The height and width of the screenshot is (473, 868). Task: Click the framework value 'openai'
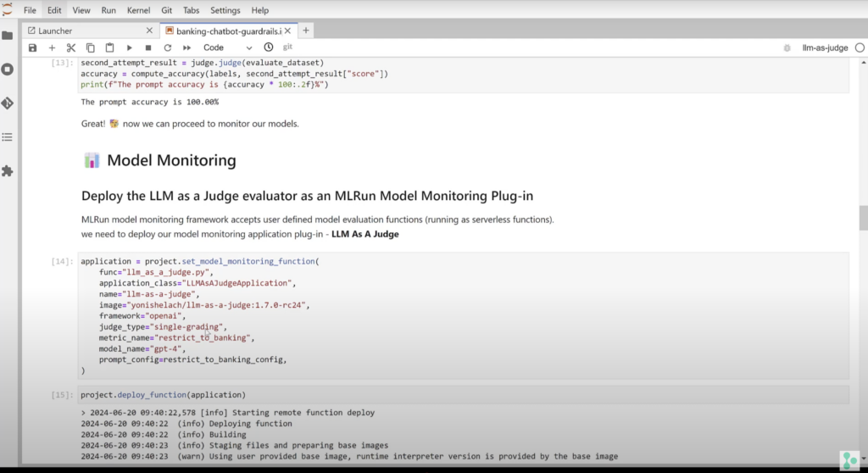pyautogui.click(x=164, y=315)
